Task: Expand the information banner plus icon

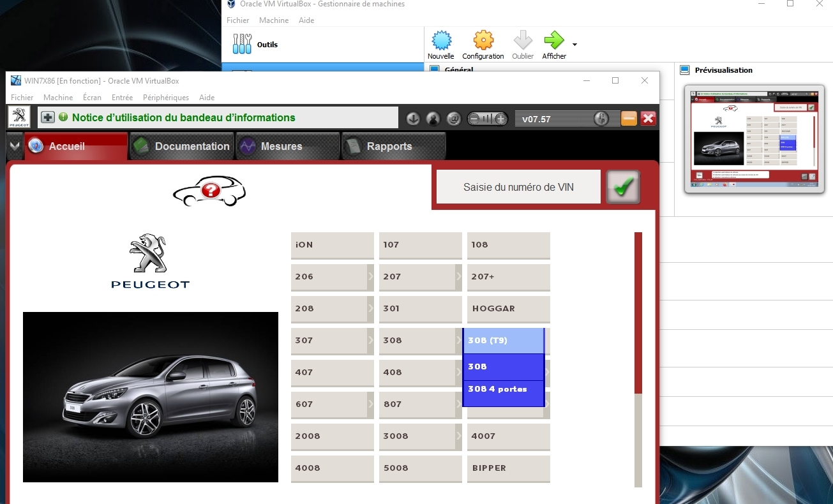Action: [48, 117]
